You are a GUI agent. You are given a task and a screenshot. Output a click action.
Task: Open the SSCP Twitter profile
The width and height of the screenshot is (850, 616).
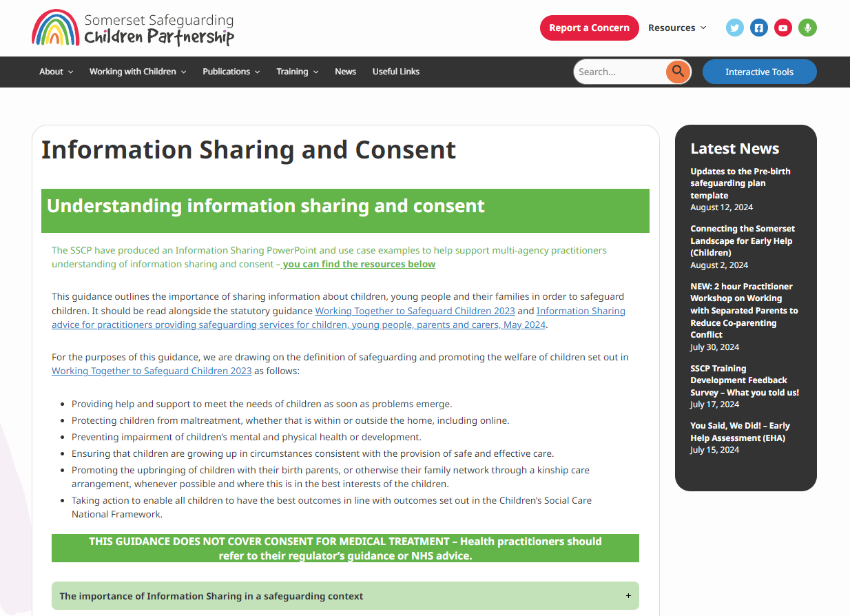coord(734,28)
